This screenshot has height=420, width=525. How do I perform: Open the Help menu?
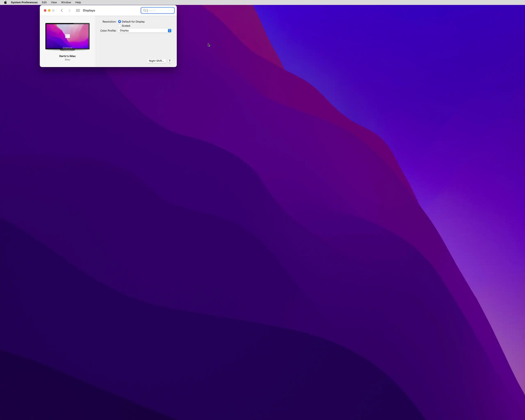tap(78, 2)
